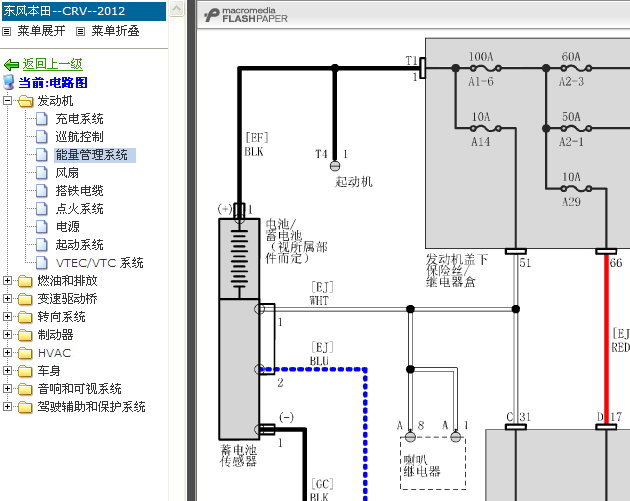Click the 蓄电池传感器 label in the diagram
Viewport: 630px width, 501px height.
pos(238,456)
